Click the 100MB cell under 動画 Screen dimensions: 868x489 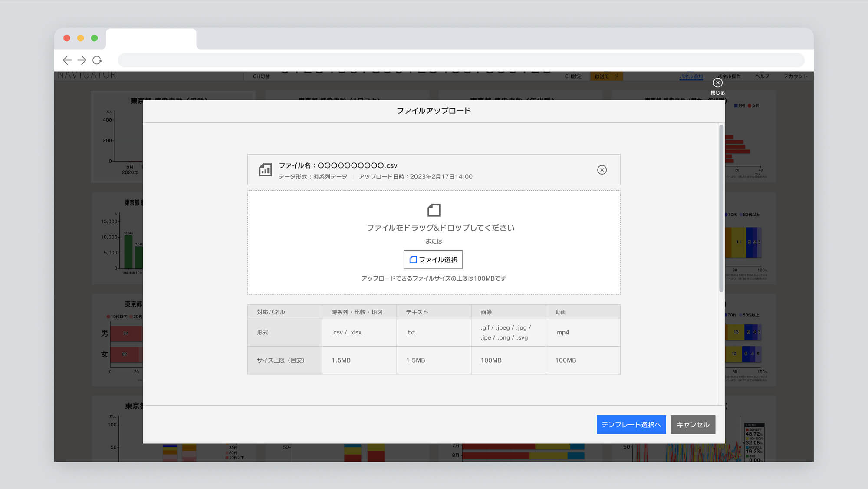[x=583, y=360]
